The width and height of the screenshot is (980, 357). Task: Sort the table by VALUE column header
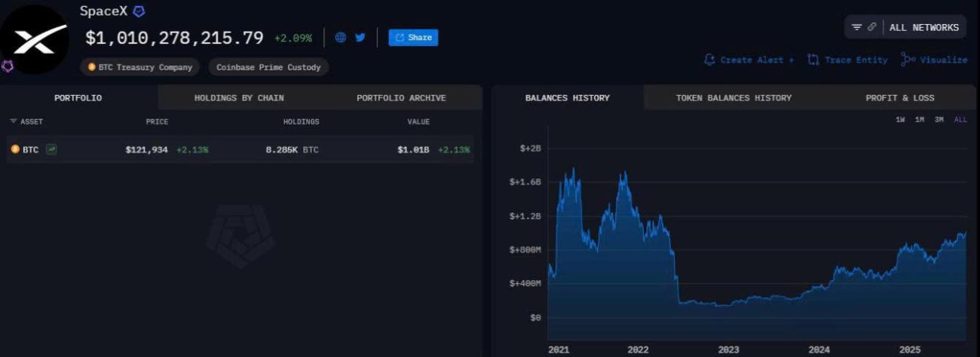[x=418, y=122]
